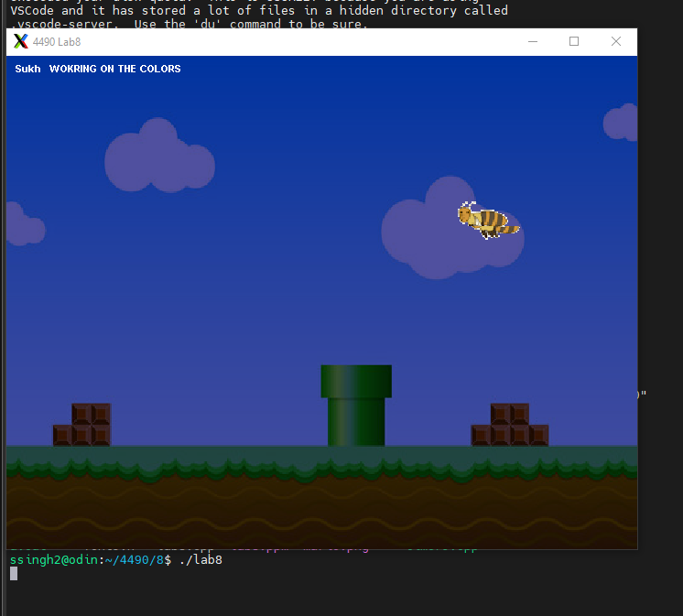The height and width of the screenshot is (616, 683).
Task: Click 'WOKRING ON THE COLORS' text
Action: (115, 69)
